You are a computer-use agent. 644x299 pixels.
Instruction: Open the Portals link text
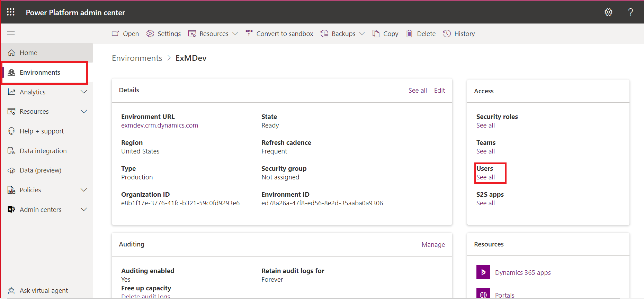pos(504,295)
